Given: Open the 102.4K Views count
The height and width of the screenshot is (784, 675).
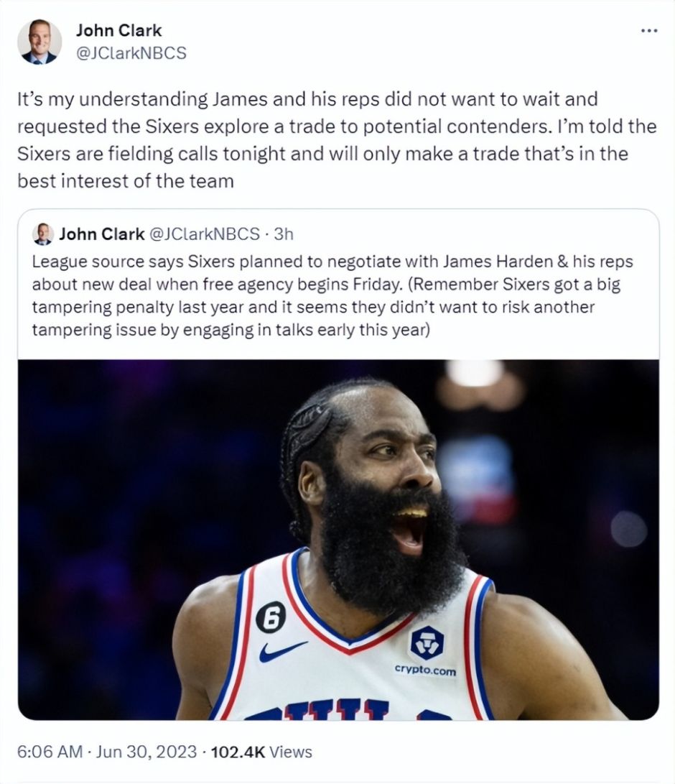Looking at the screenshot, I should click(261, 752).
